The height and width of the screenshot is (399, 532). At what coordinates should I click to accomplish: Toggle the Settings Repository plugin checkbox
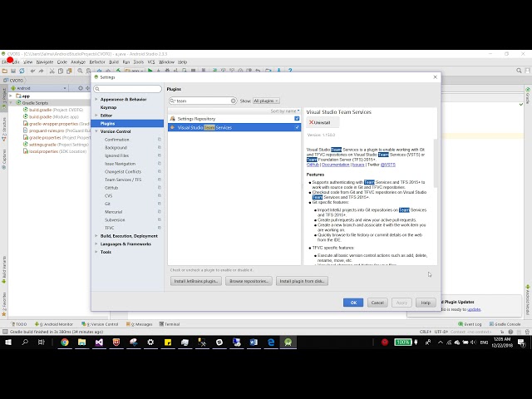coord(297,118)
